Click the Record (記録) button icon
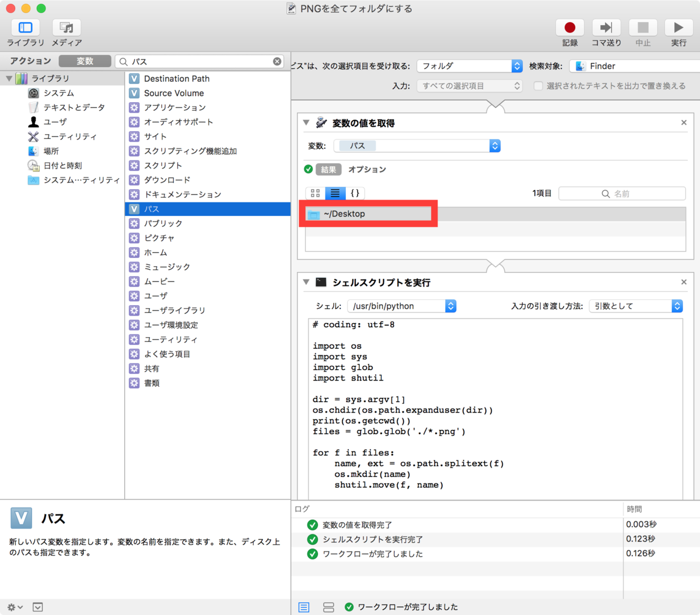Image resolution: width=700 pixels, height=615 pixels. pos(570,27)
